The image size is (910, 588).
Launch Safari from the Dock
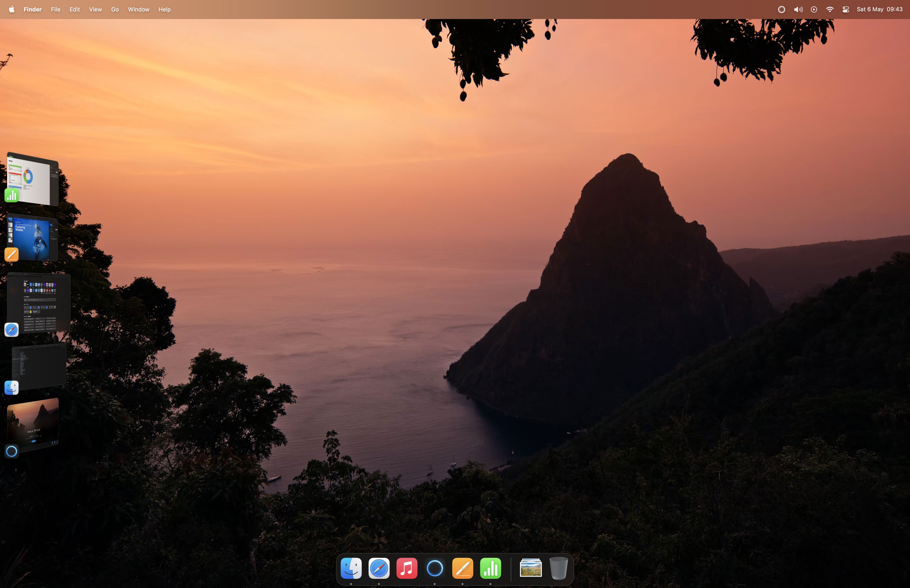click(379, 568)
